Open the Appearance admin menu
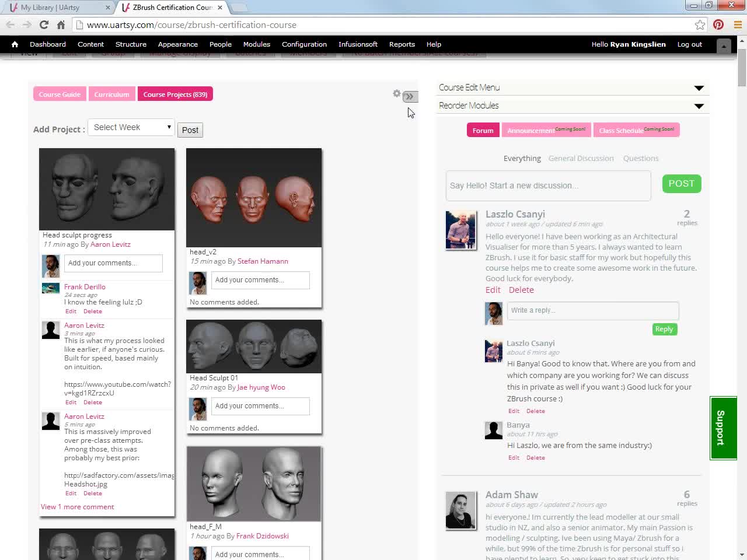This screenshot has height=560, width=747. point(178,44)
